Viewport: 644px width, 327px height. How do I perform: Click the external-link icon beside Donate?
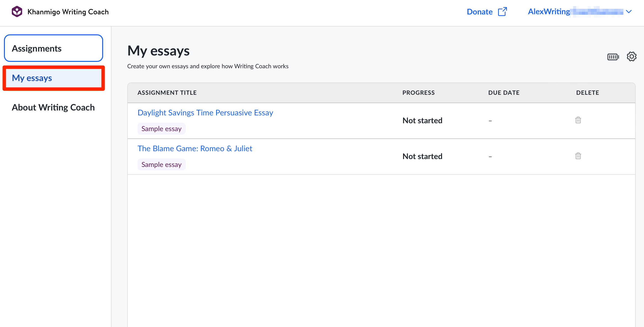502,12
